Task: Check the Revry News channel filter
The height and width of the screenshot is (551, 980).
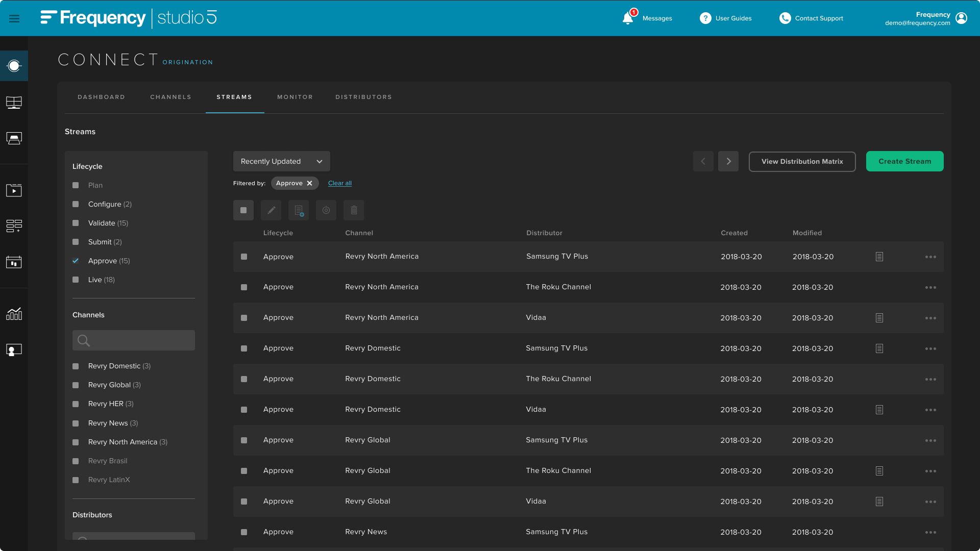Action: (x=76, y=423)
